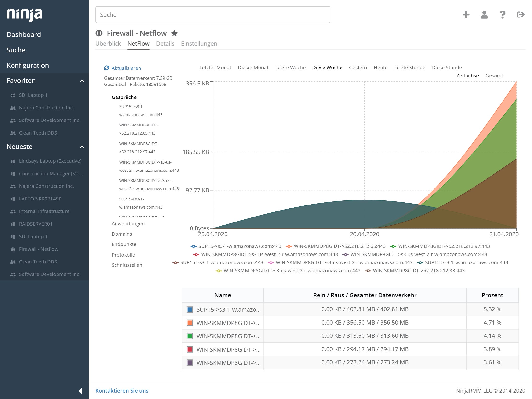Click the question mark help icon
The width and height of the screenshot is (532, 399).
click(x=503, y=15)
